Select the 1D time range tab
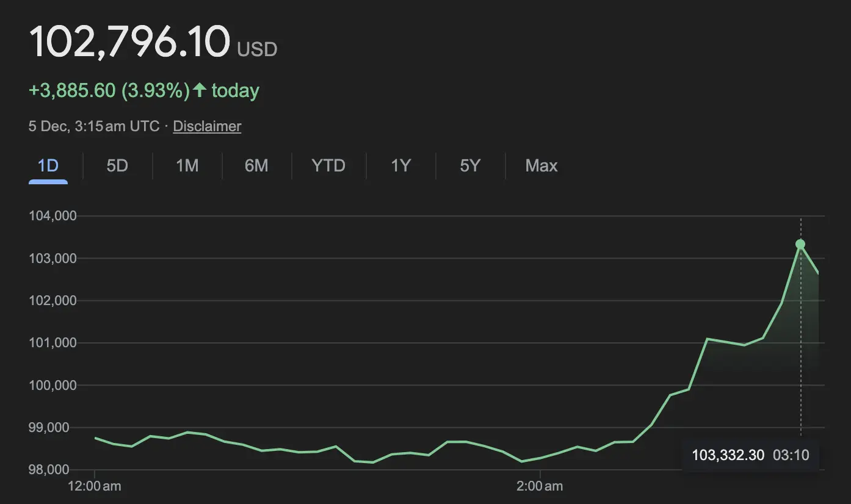This screenshot has height=504, width=851. click(48, 165)
